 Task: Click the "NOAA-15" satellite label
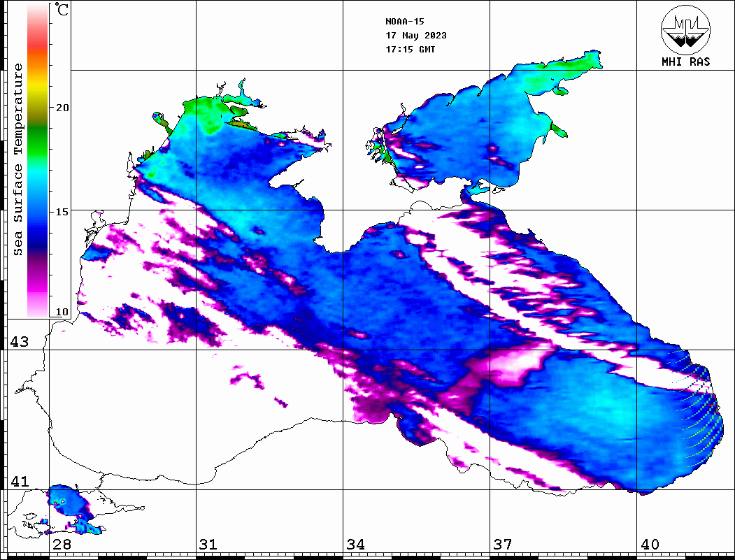(x=404, y=22)
